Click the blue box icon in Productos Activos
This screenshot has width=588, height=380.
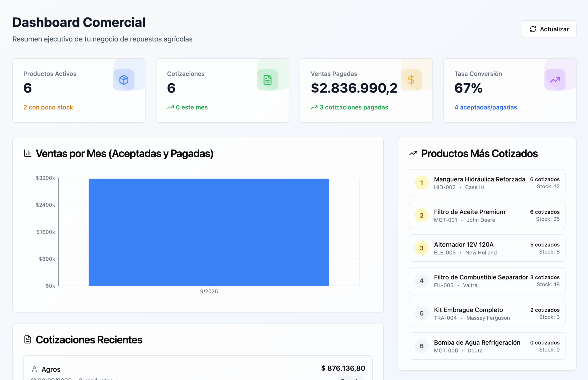click(x=124, y=80)
